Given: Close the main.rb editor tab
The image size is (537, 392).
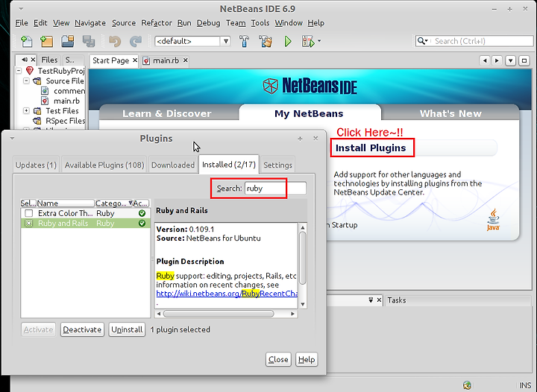Looking at the screenshot, I should point(185,60).
